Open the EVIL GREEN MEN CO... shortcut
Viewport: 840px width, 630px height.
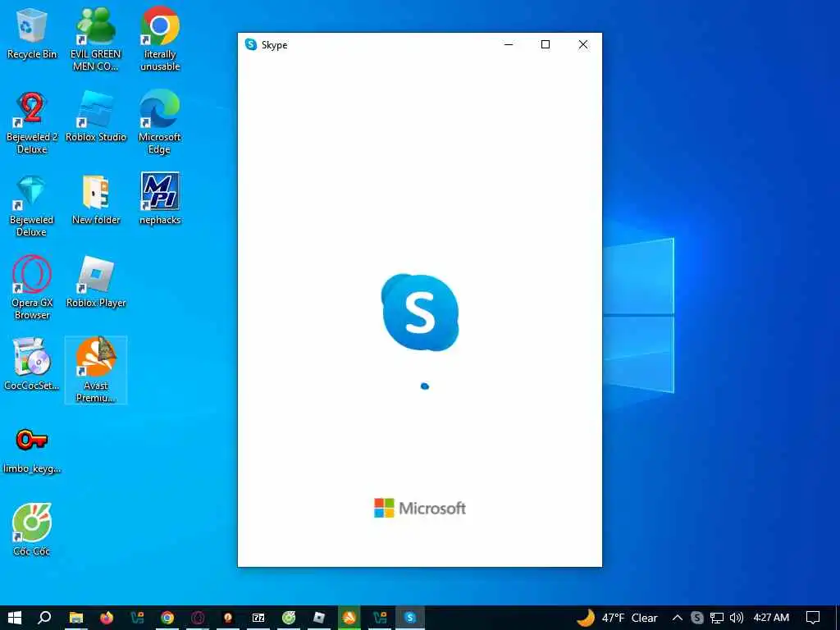tap(96, 40)
